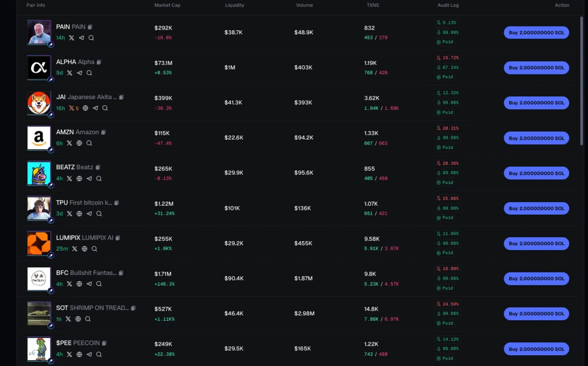Click the top holders percentage badge for PAIN

coord(447,23)
